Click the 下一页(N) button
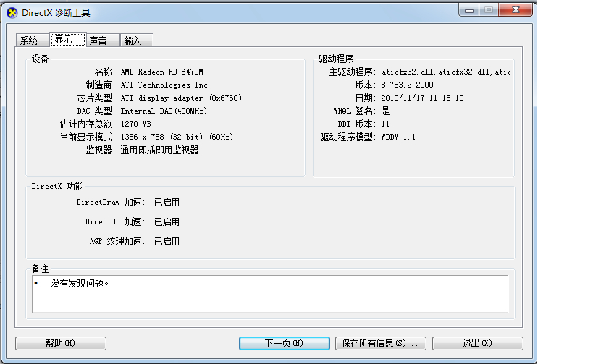Image resolution: width=593 pixels, height=364 pixels. (285, 343)
